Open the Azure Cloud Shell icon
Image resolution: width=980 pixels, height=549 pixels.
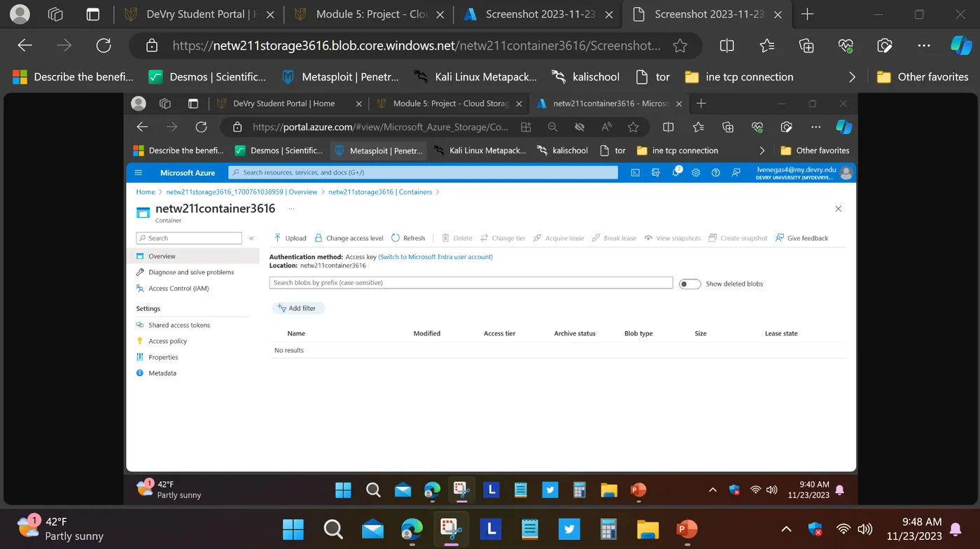point(635,172)
